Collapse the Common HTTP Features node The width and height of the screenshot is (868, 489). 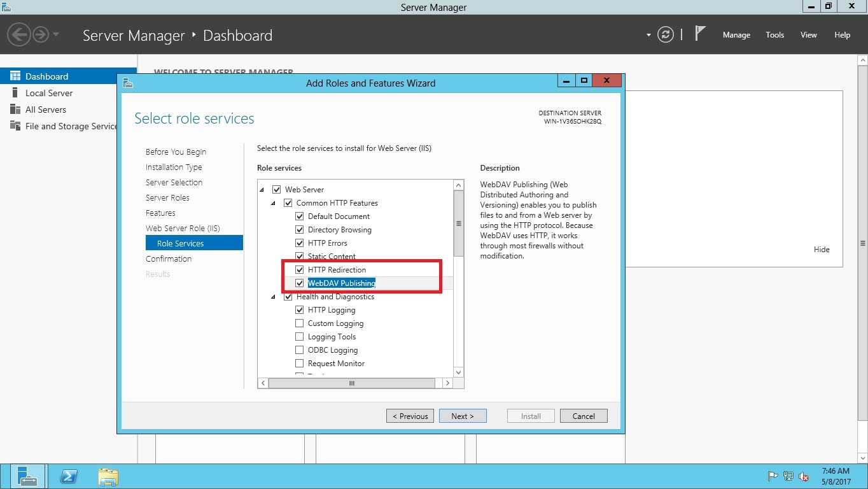274,203
